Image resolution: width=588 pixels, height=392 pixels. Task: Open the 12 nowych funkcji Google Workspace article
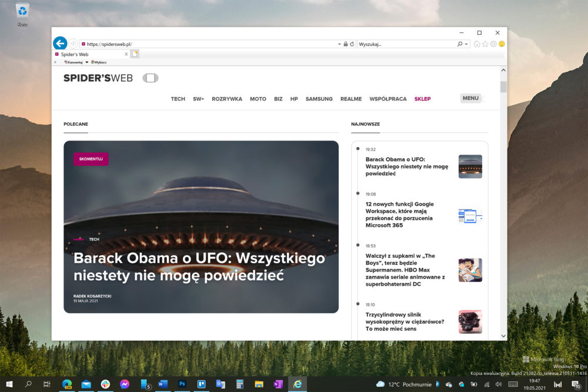[x=399, y=215]
